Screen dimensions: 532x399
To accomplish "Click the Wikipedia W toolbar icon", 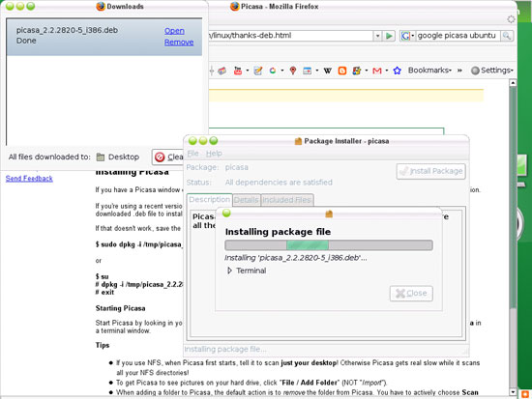I will click(327, 71).
